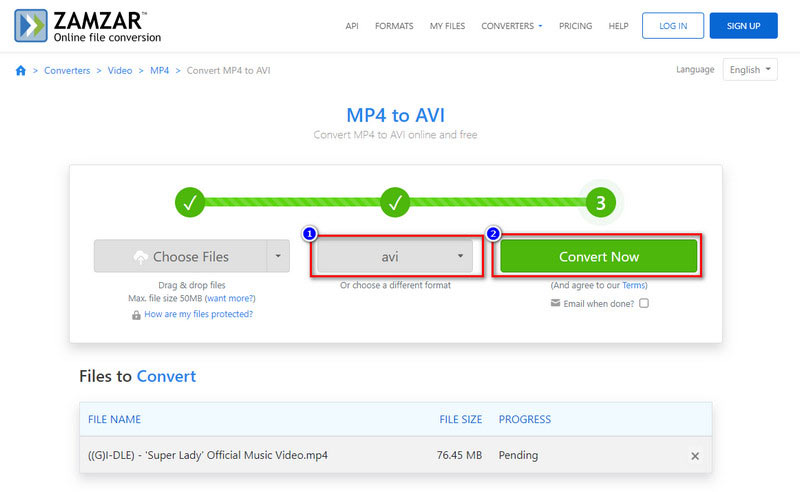Open the English language selector

pos(751,70)
